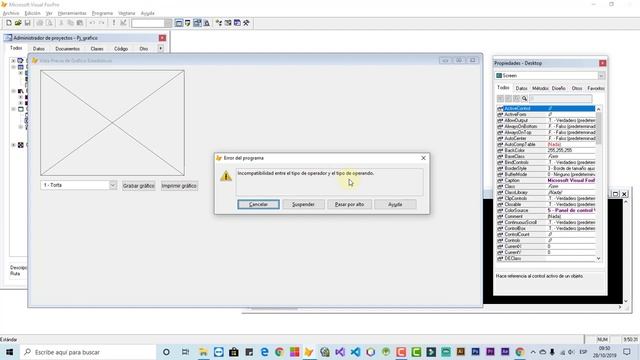Open the Windows Start menu

pos(9,352)
